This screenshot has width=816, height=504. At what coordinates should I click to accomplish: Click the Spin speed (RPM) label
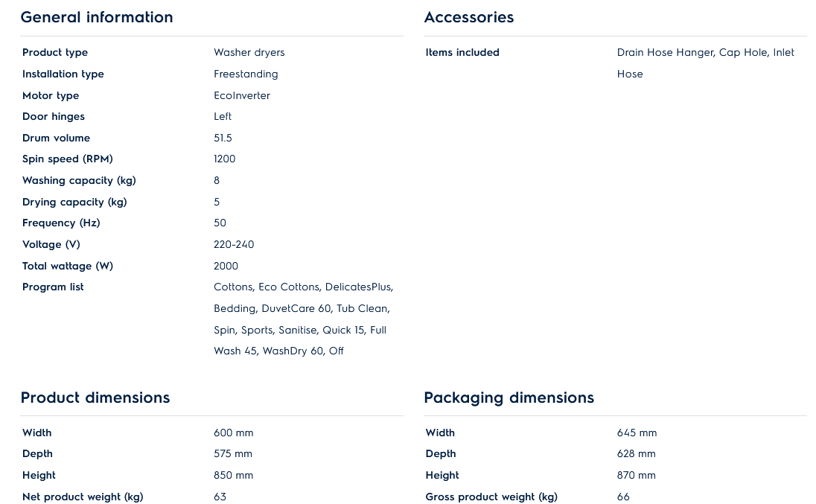click(x=68, y=159)
